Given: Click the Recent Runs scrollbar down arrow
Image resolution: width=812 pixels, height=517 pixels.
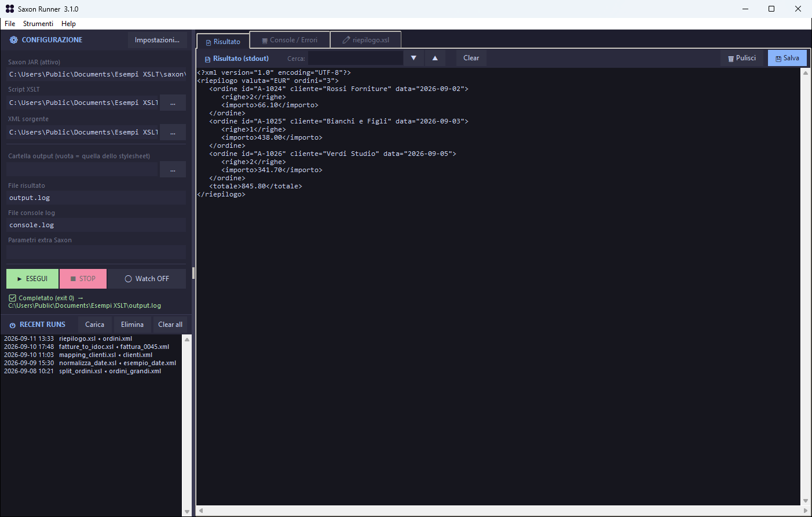Looking at the screenshot, I should 186,512.
